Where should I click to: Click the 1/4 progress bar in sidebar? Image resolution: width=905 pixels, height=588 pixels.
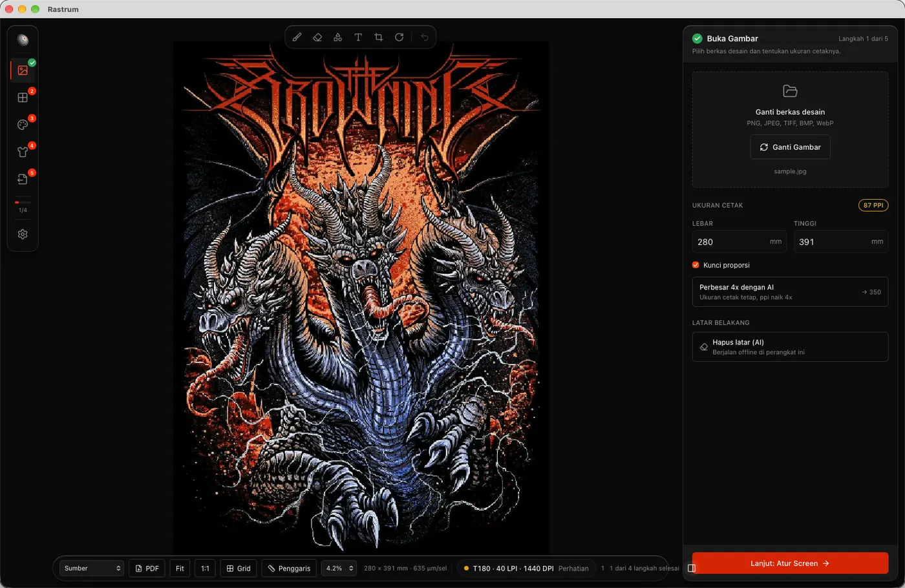(x=23, y=202)
